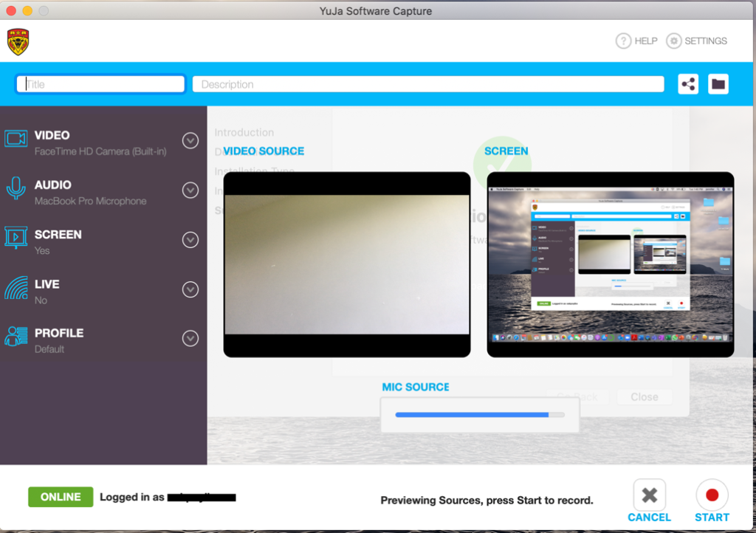
Task: Open the folder icon button
Action: [x=718, y=84]
